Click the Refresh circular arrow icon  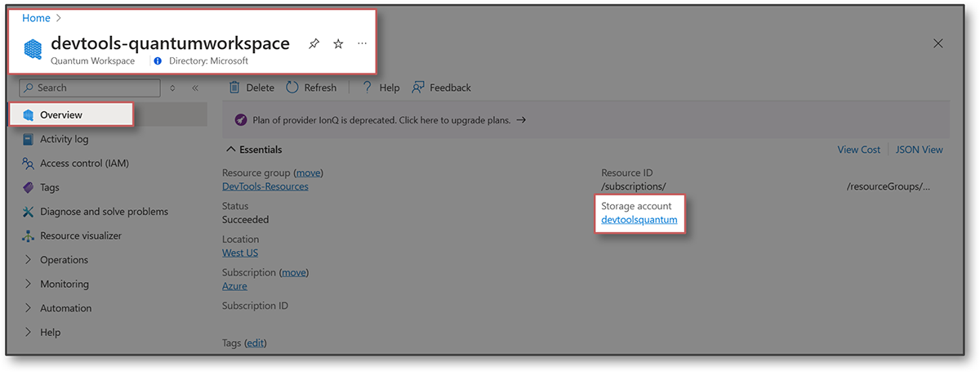pos(292,87)
